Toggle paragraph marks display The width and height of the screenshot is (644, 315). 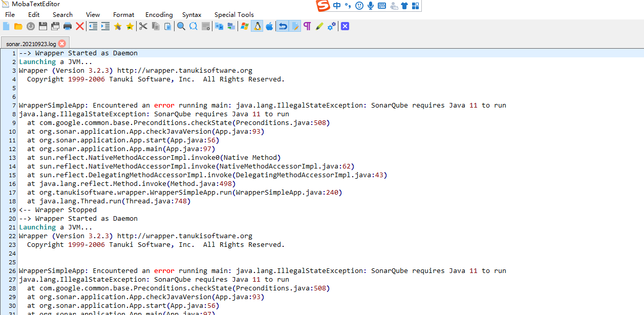(x=306, y=26)
